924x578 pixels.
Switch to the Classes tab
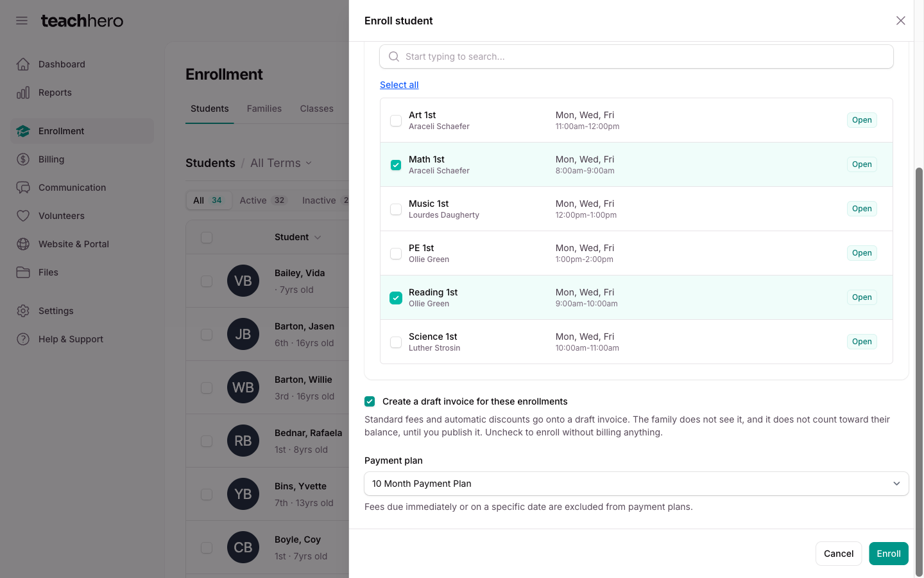317,109
